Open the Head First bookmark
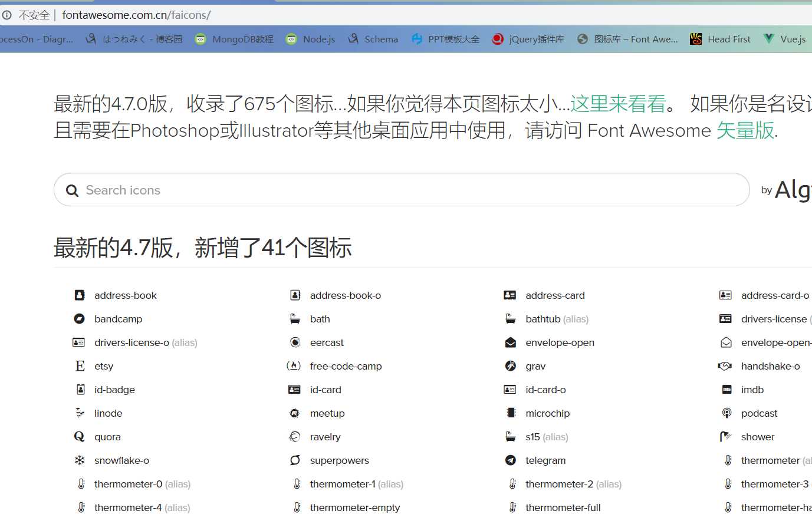This screenshot has height=514, width=812. point(720,39)
